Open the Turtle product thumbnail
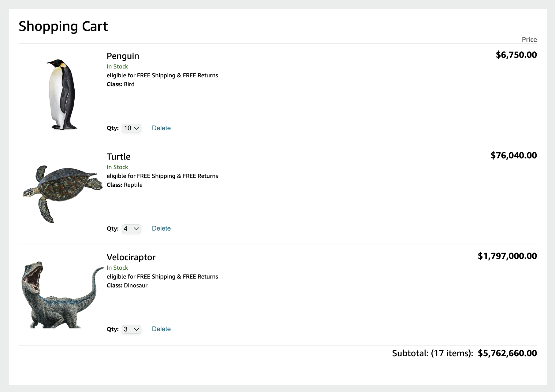The height and width of the screenshot is (392, 555). [x=63, y=193]
